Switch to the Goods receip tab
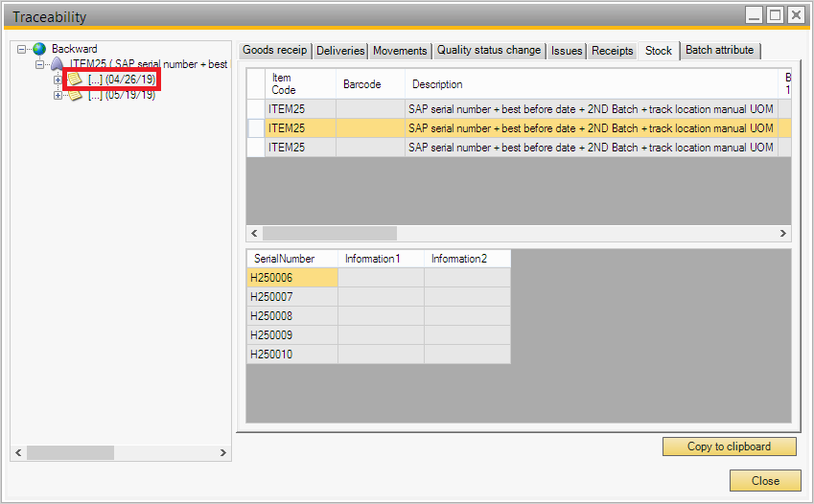 (x=274, y=50)
